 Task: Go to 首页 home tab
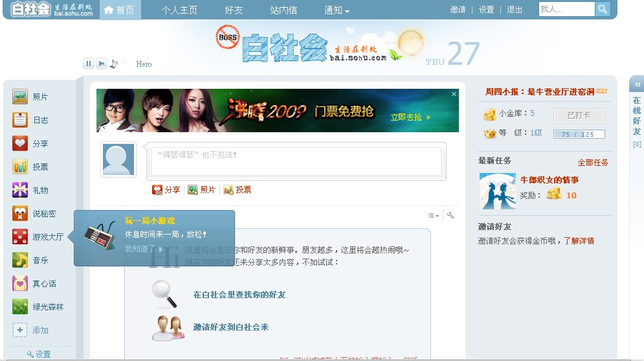click(x=120, y=10)
